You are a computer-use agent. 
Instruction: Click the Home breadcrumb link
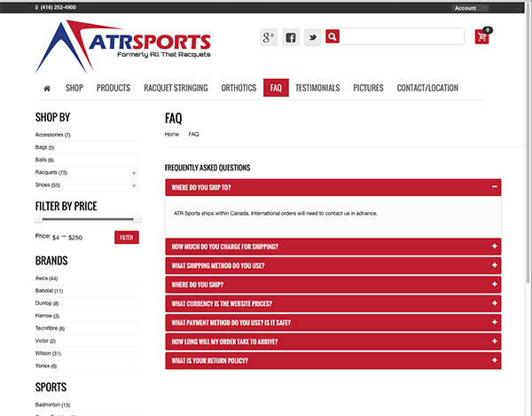pos(172,134)
